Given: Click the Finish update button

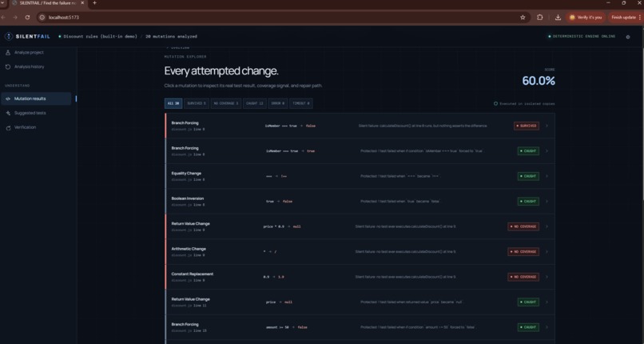Looking at the screenshot, I should pos(626,18).
